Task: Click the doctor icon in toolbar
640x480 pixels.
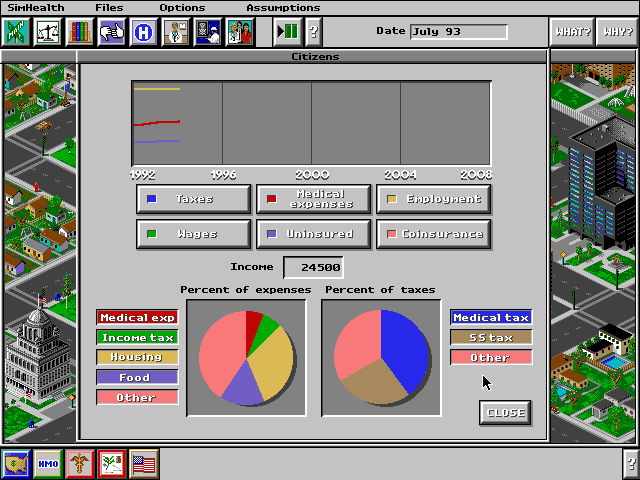Action: (x=176, y=31)
